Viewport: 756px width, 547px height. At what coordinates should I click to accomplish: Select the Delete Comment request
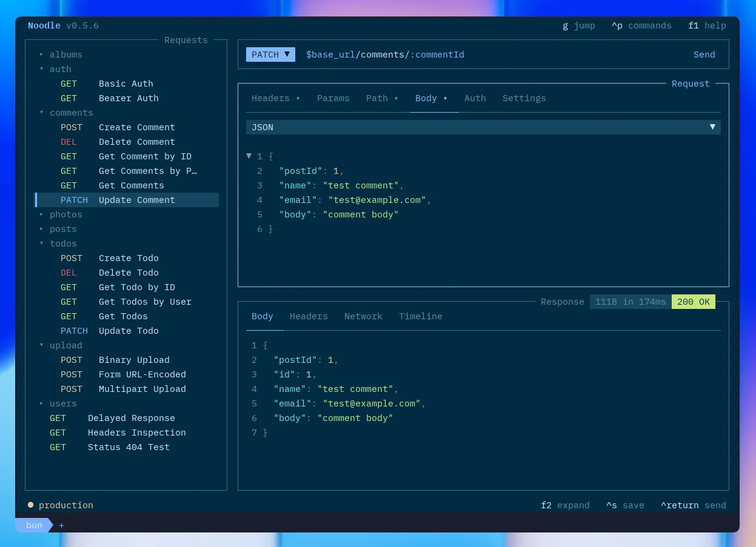pos(126,142)
